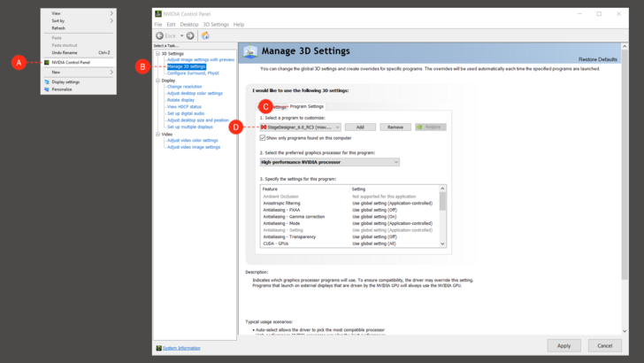Select Antialiasing - Gamma correction row

pos(350,217)
